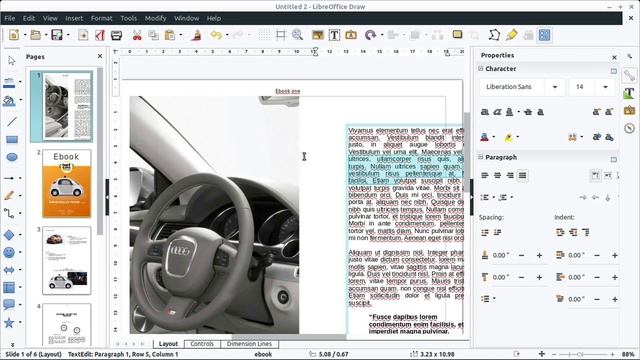Image resolution: width=640 pixels, height=360 pixels.
Task: Select the Text box tool in toolbar
Action: point(334,35)
